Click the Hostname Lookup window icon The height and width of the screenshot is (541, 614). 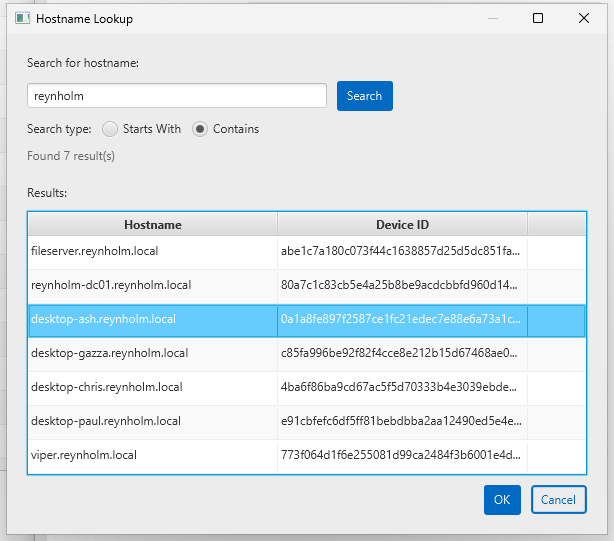[21, 19]
